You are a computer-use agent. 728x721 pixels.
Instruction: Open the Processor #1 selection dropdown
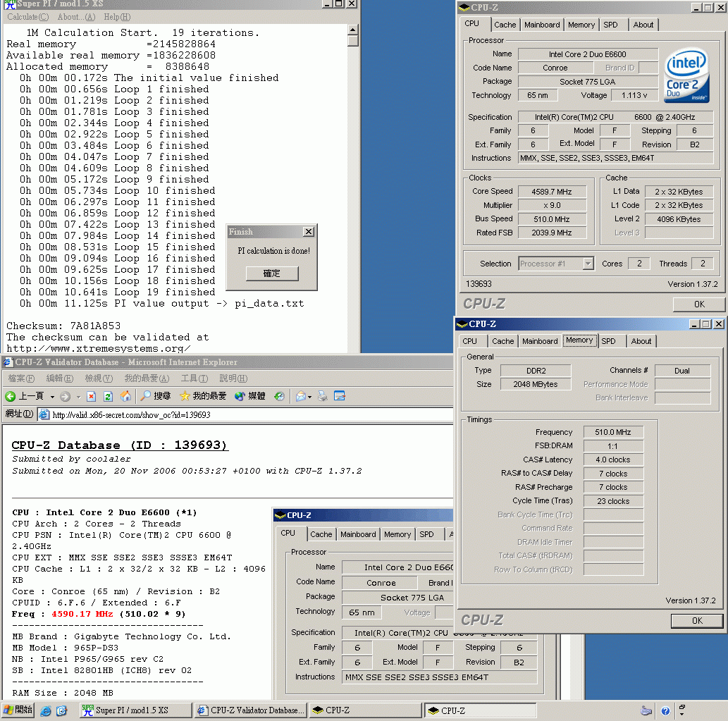[x=588, y=264]
